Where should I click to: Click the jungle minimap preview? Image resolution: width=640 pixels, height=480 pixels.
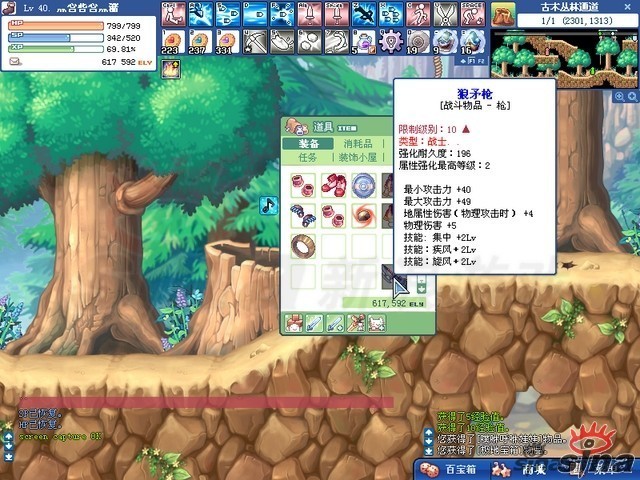564,59
